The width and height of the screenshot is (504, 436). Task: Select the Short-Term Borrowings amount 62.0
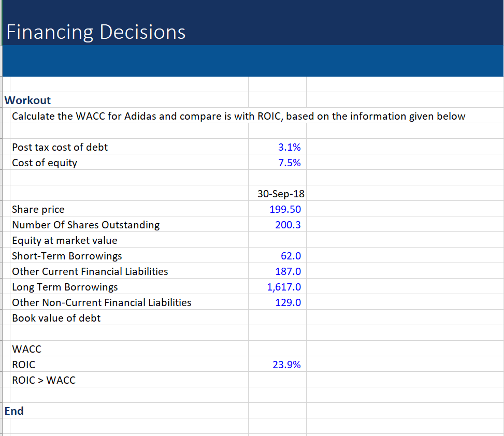[277, 256]
